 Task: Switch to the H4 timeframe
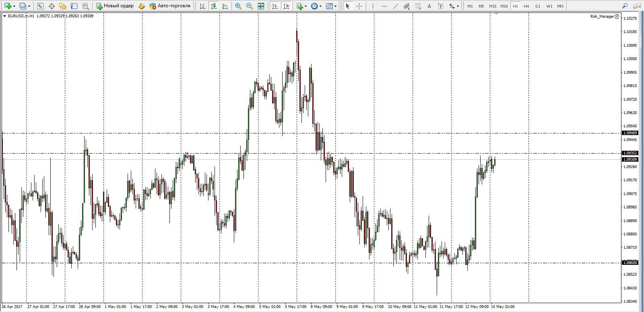tap(526, 6)
